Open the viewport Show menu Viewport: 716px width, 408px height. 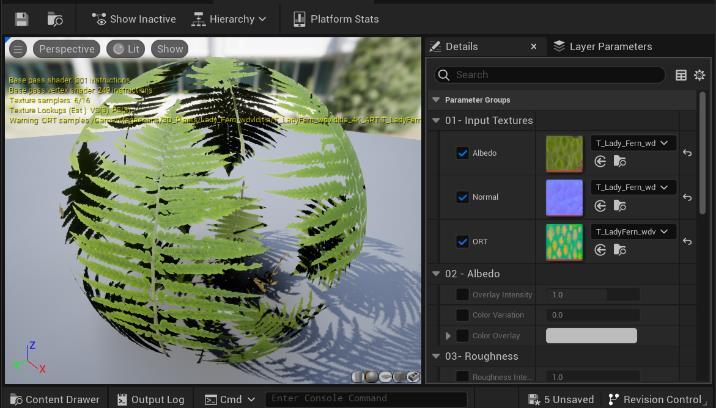pyautogui.click(x=170, y=49)
